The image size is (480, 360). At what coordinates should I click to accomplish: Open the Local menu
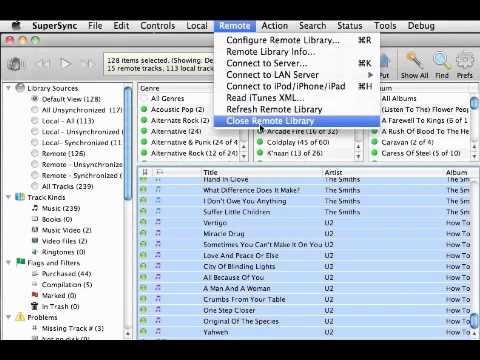pos(197,26)
